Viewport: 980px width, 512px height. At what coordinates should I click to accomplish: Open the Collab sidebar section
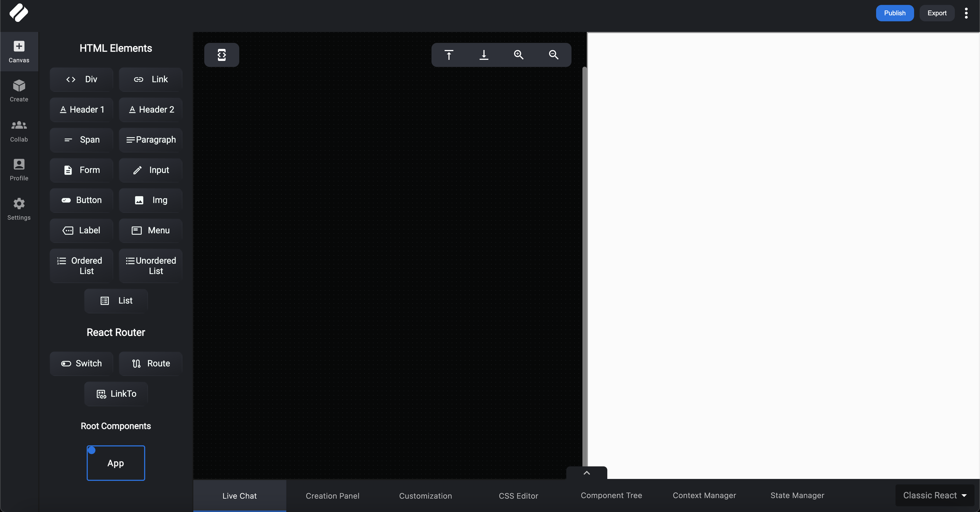19,130
